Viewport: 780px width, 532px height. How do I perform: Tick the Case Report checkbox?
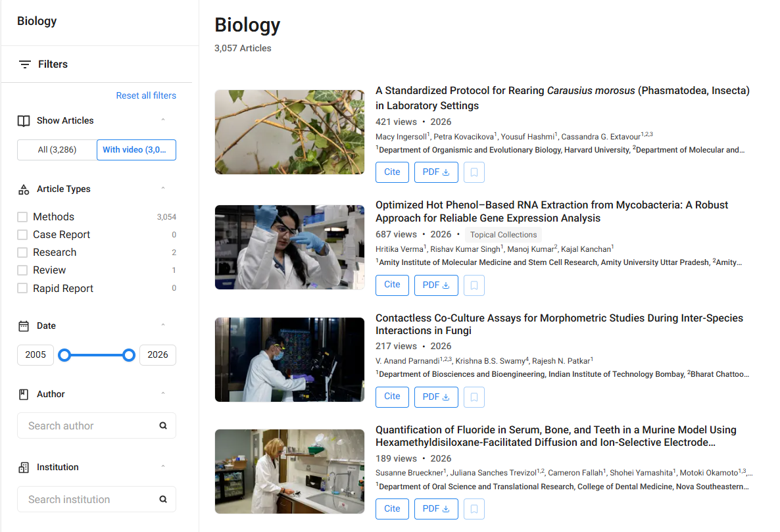tap(22, 235)
